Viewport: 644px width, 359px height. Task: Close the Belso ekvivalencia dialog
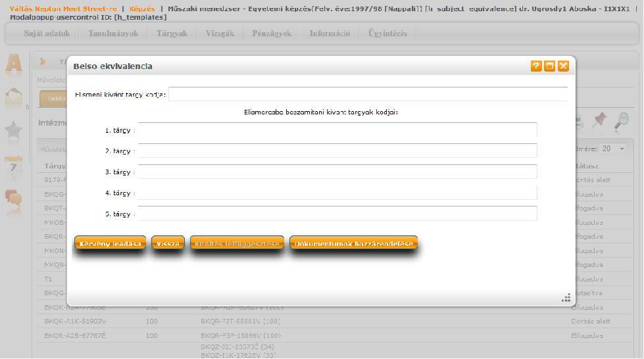[x=563, y=66]
